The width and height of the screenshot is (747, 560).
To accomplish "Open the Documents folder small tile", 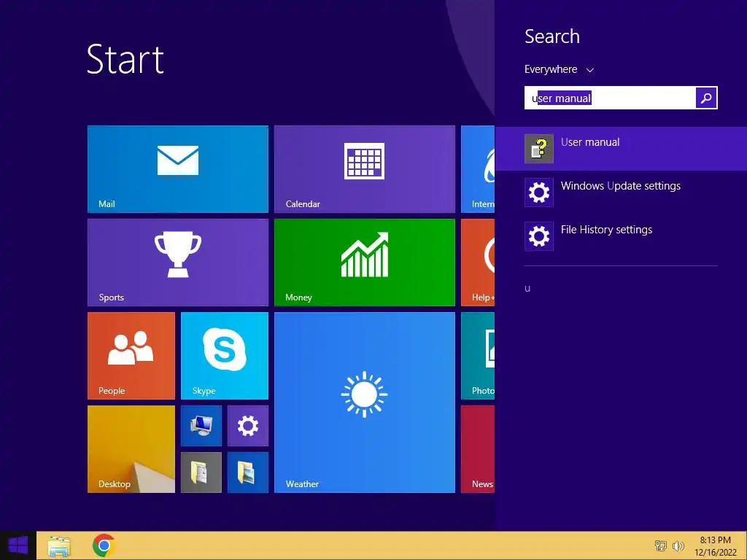I will click(201, 472).
